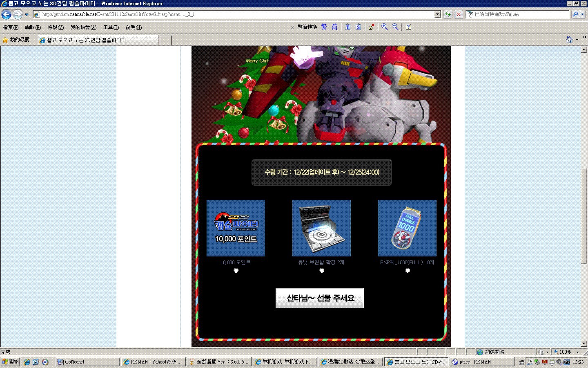Click the search box in the toolbar
588x368 pixels.
[x=518, y=14]
